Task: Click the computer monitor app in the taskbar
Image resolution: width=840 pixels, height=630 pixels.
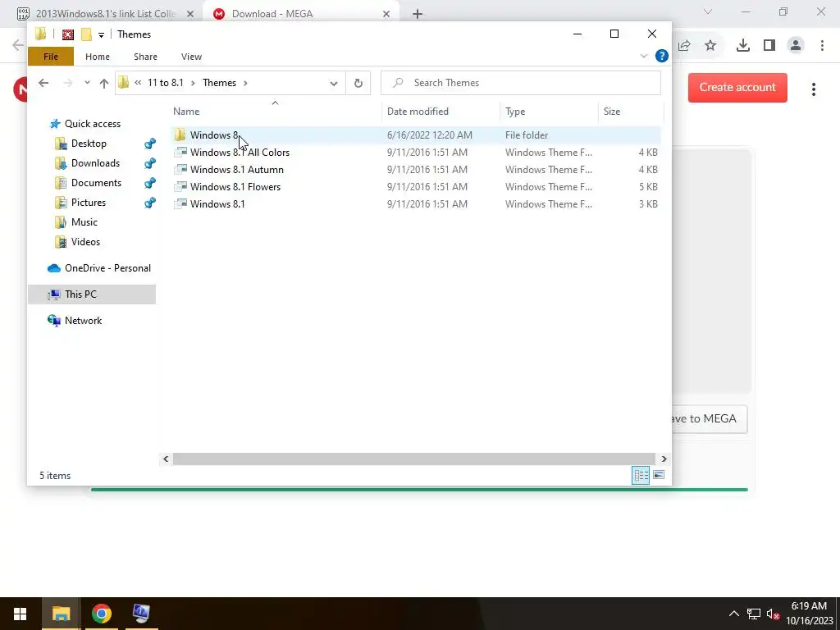Action: [141, 614]
